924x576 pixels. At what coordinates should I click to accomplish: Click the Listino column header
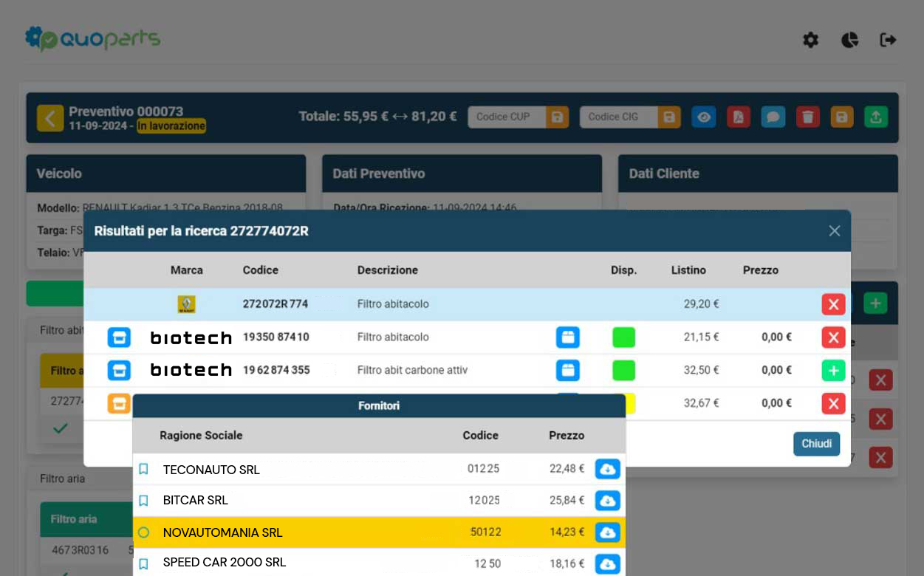[x=688, y=270]
